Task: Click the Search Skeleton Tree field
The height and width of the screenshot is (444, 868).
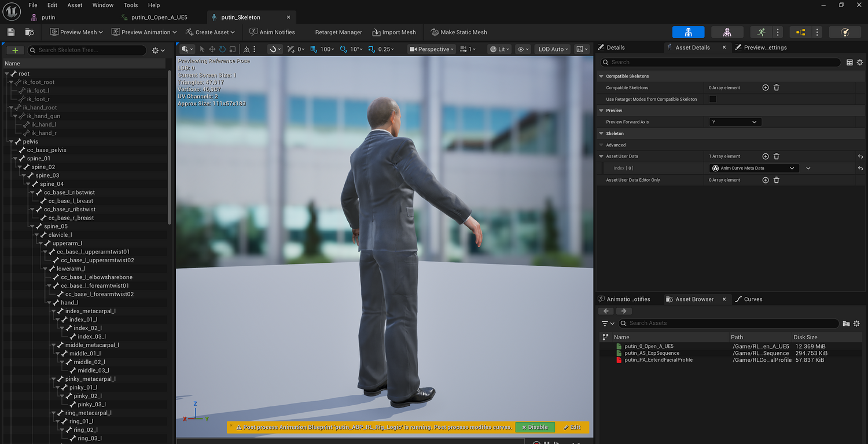Action: 87,50
